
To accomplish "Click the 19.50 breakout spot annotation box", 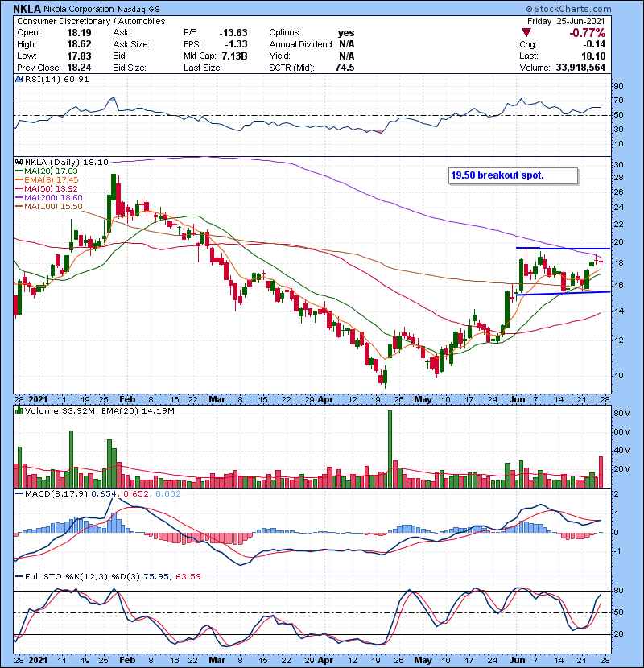I will pyautogui.click(x=513, y=175).
